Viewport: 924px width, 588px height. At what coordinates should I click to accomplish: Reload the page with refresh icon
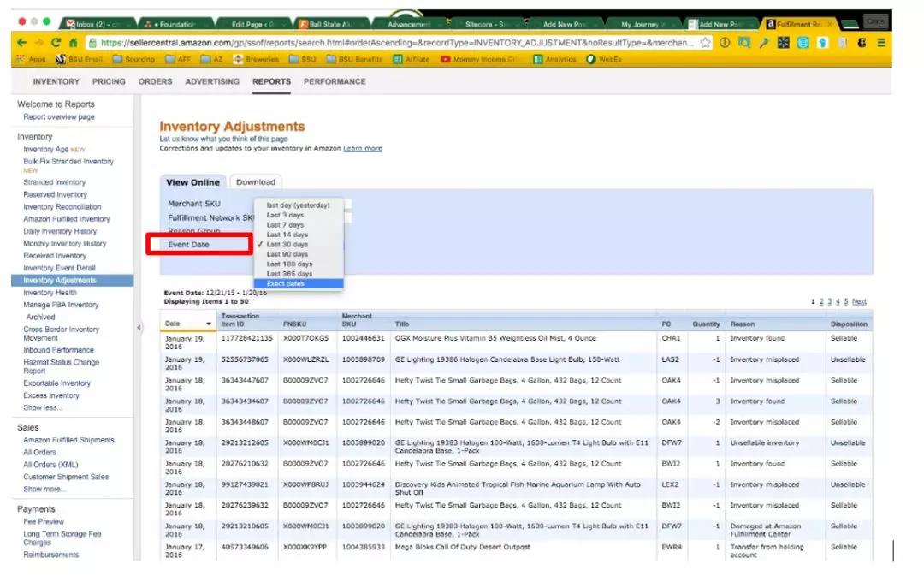tap(56, 43)
